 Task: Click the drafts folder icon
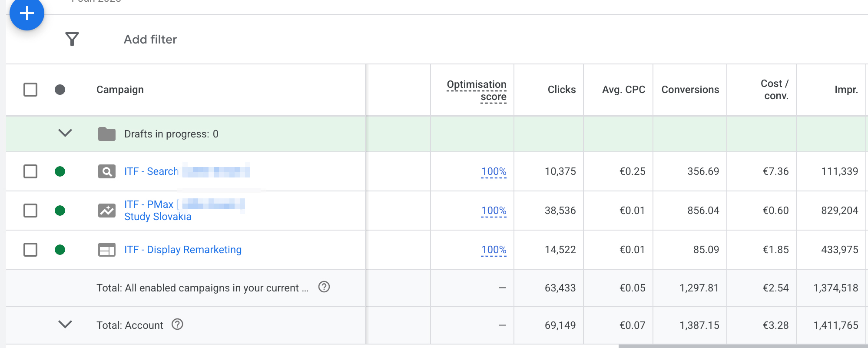click(107, 134)
